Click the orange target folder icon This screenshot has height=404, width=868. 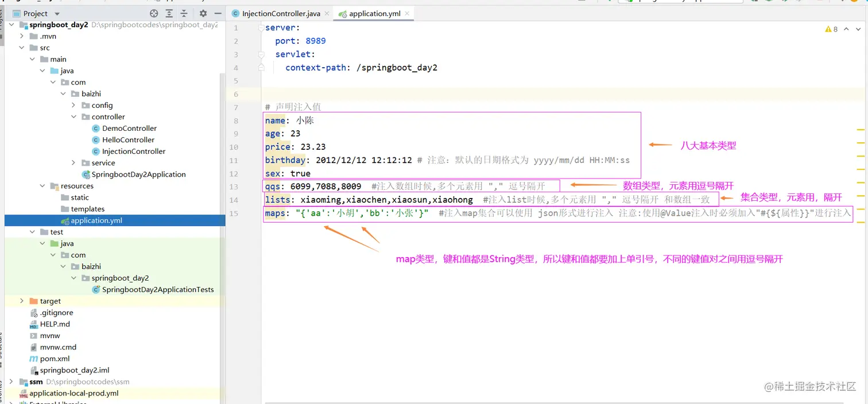(x=34, y=301)
